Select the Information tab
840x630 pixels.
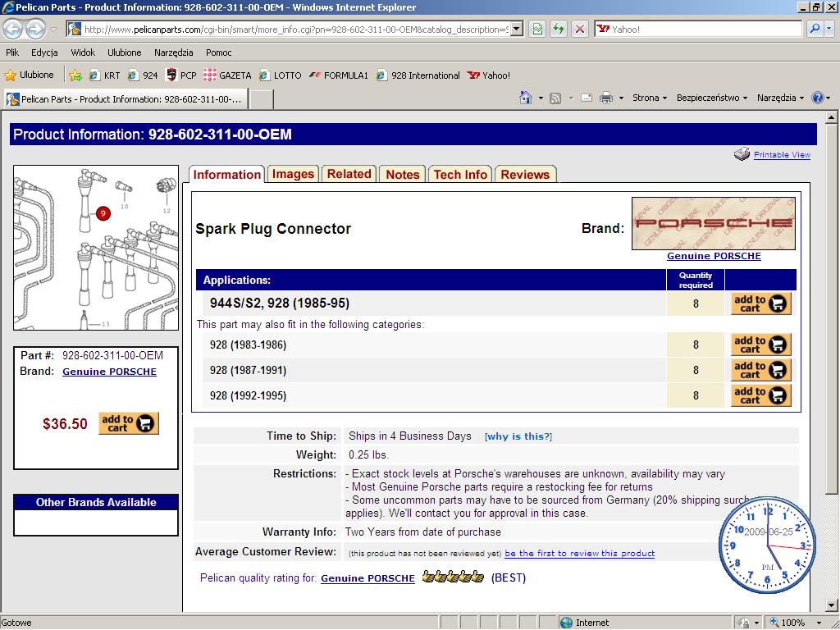tap(226, 174)
